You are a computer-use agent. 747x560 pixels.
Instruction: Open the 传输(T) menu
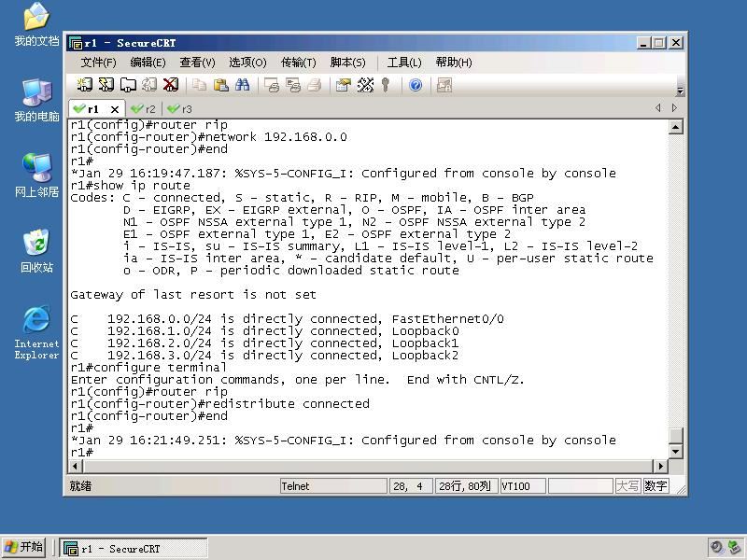pyautogui.click(x=298, y=63)
